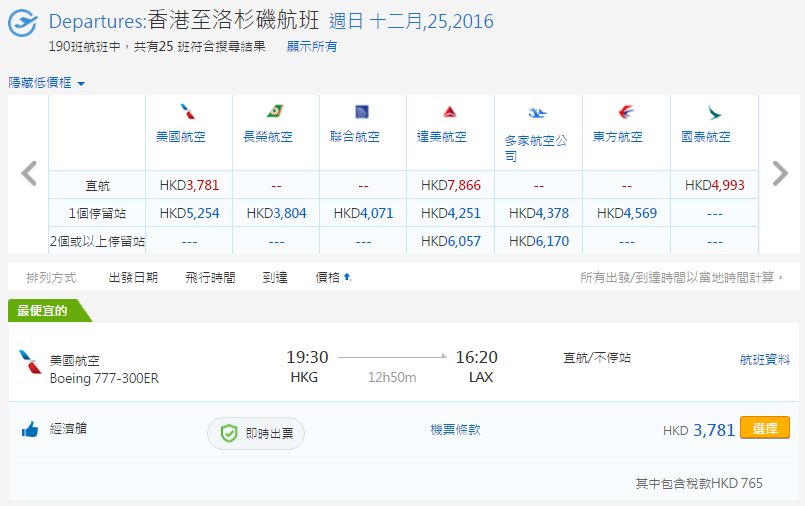Click the two-stop fare HKD6,170
Screen dimensions: 805x506
[x=539, y=241]
